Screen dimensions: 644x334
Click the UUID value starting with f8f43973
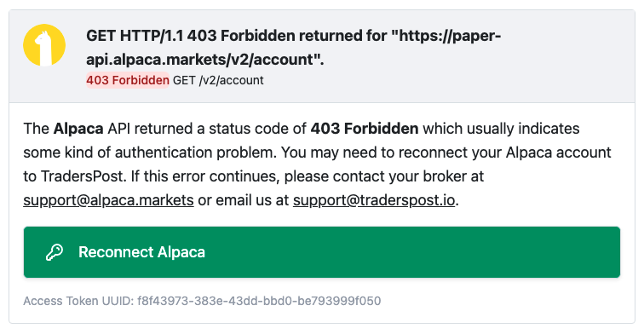[x=259, y=301]
